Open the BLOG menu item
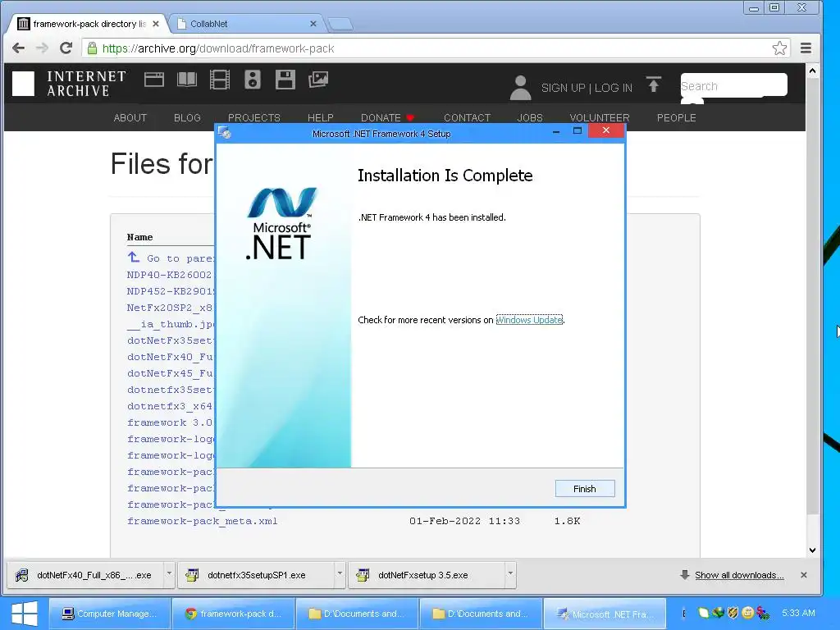 [187, 118]
